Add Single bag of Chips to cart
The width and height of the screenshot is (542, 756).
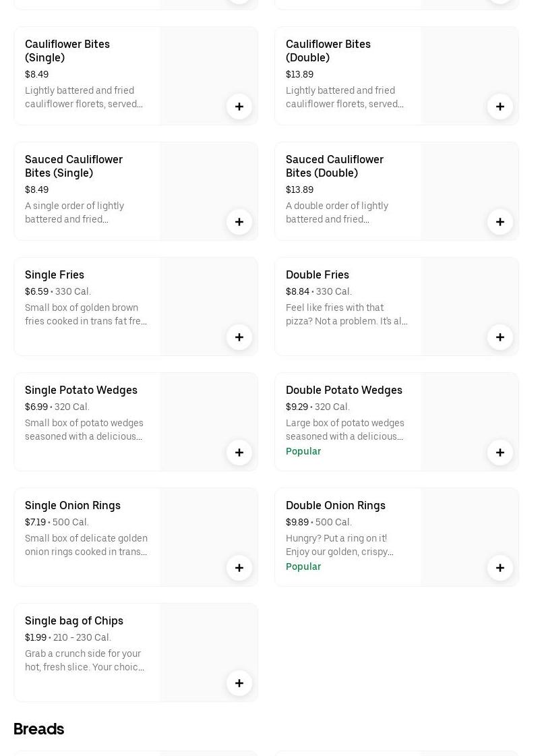pyautogui.click(x=239, y=683)
